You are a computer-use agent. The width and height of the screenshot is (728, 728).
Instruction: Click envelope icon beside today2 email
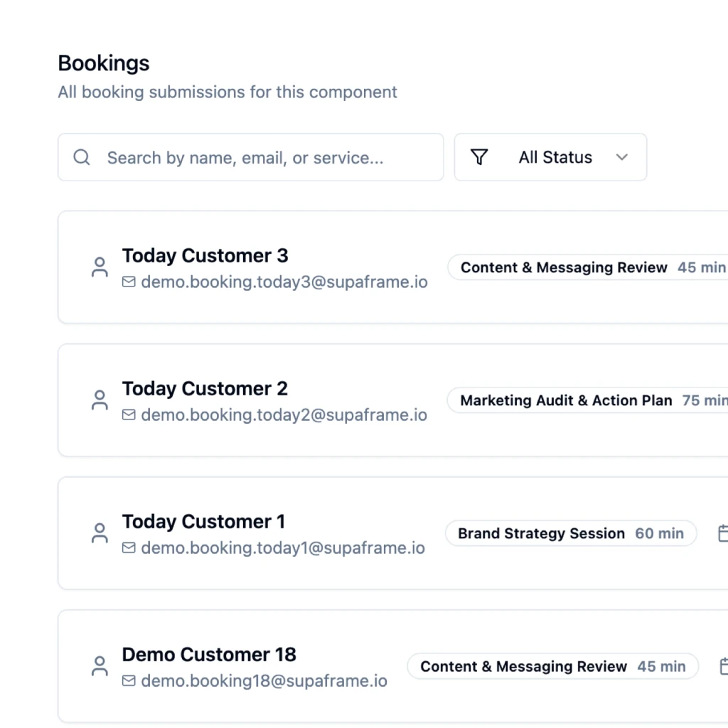(129, 414)
